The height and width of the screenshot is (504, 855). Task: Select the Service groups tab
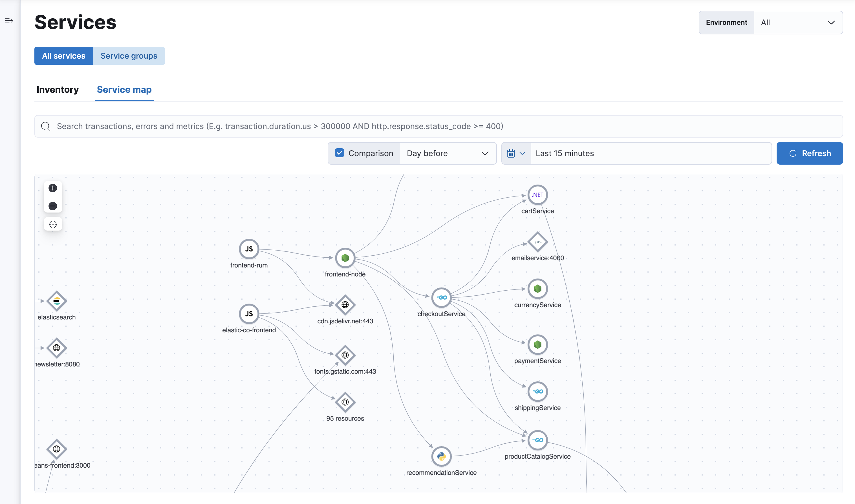point(129,55)
